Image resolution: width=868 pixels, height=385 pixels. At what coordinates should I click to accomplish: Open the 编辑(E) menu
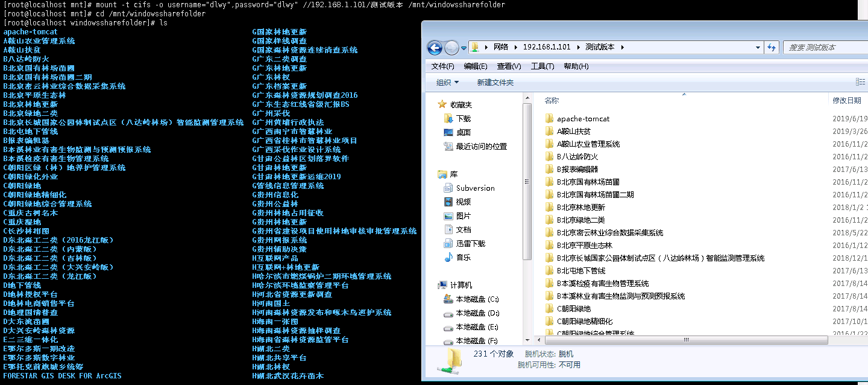click(x=476, y=66)
